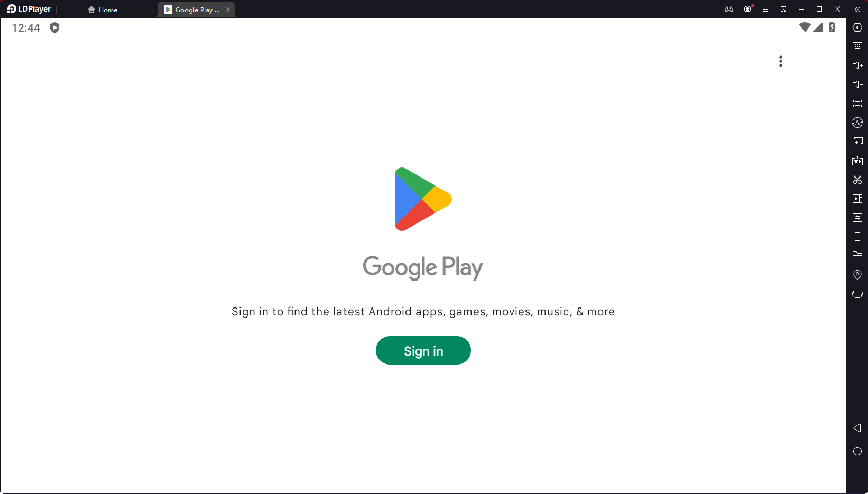
Task: Open keyboard mapping icon
Action: [857, 46]
